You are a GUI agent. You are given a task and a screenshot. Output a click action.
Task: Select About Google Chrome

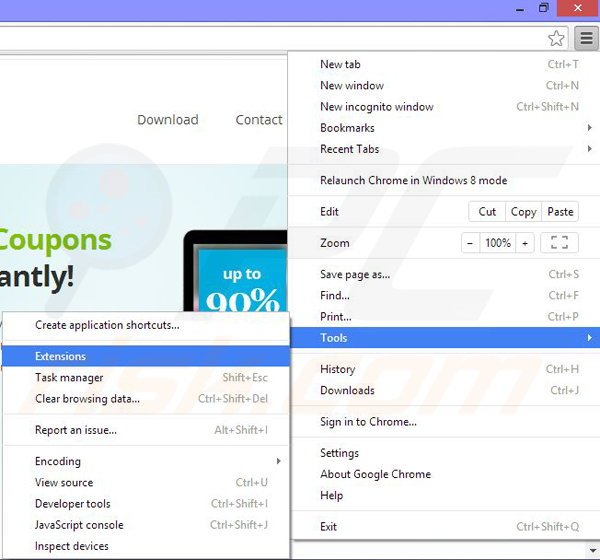click(x=445, y=474)
